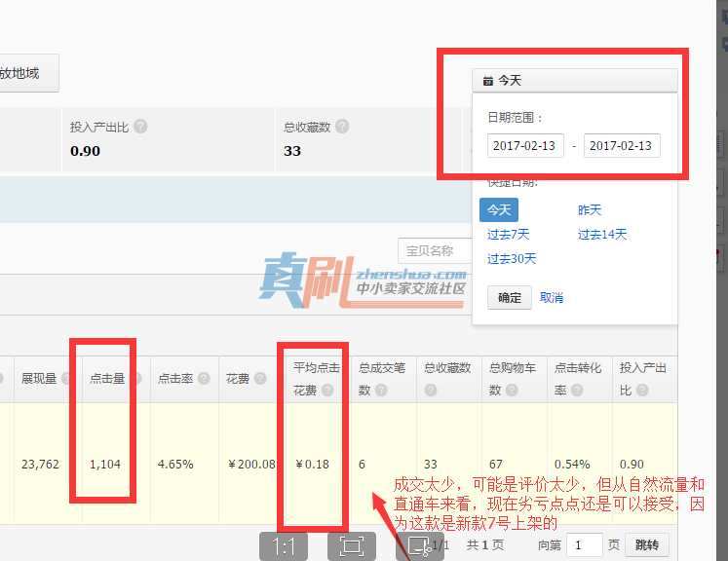Screen dimensions: 728x561
Task: Show help icon beside 平均点击花费 header
Action: (x=327, y=391)
